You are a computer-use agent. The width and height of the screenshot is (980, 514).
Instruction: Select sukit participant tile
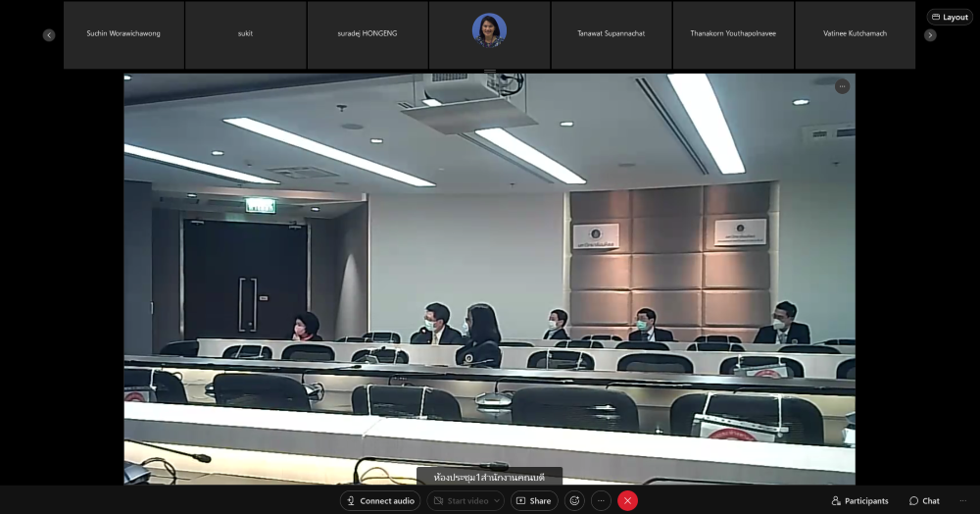(245, 34)
